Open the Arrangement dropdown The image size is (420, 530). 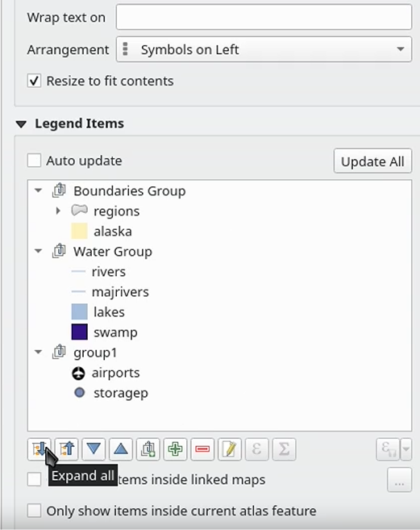264,49
